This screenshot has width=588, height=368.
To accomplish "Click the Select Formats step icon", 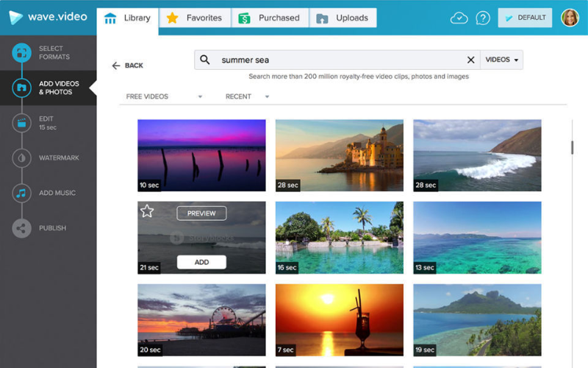I will [22, 53].
